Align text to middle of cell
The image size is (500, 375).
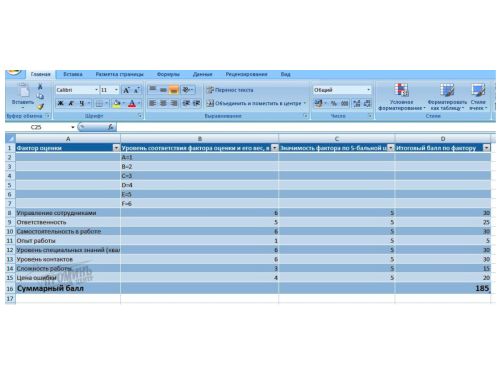(x=163, y=89)
